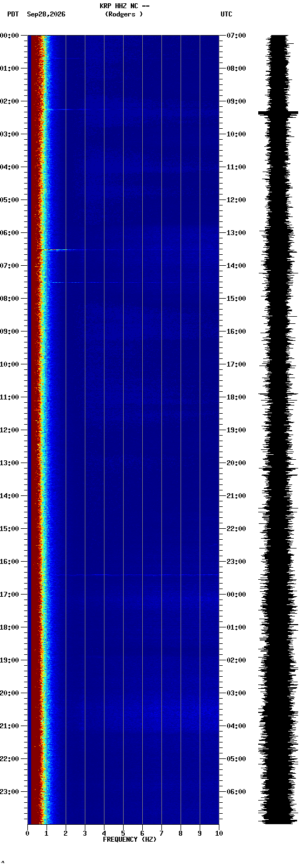Click the 0 Hz frequency tick label
The image size is (302, 868).
point(27,833)
